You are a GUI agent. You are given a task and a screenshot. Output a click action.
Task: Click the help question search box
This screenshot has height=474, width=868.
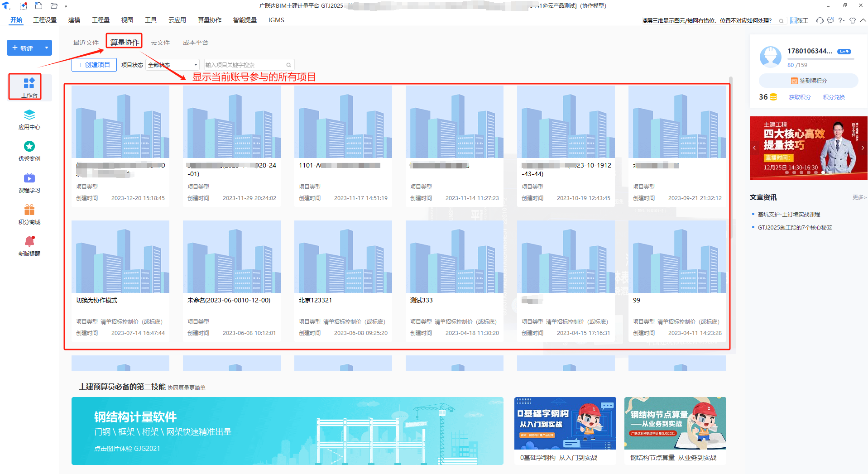point(714,21)
